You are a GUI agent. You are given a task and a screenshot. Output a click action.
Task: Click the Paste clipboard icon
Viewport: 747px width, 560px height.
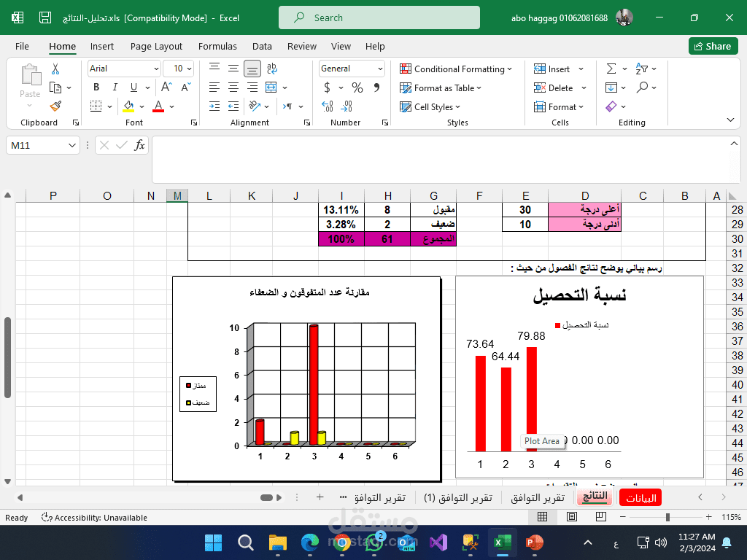pyautogui.click(x=30, y=75)
